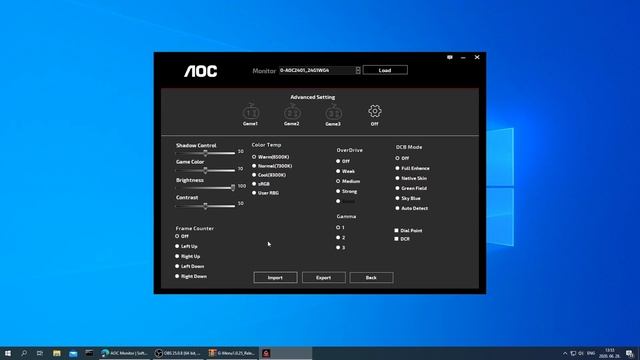Viewport: 640px width, 360px height.
Task: Switch to the AOC Monitor browser window
Action: (x=124, y=353)
